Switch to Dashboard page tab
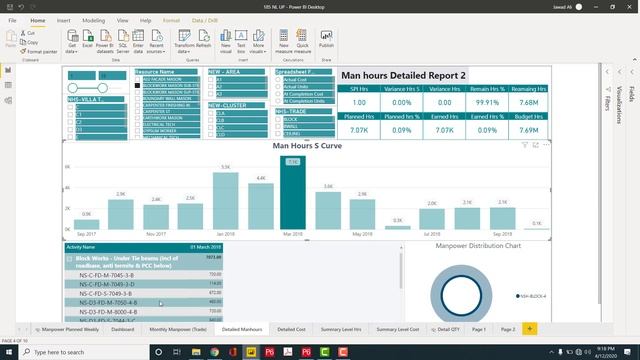The height and width of the screenshot is (360, 640). tap(122, 329)
